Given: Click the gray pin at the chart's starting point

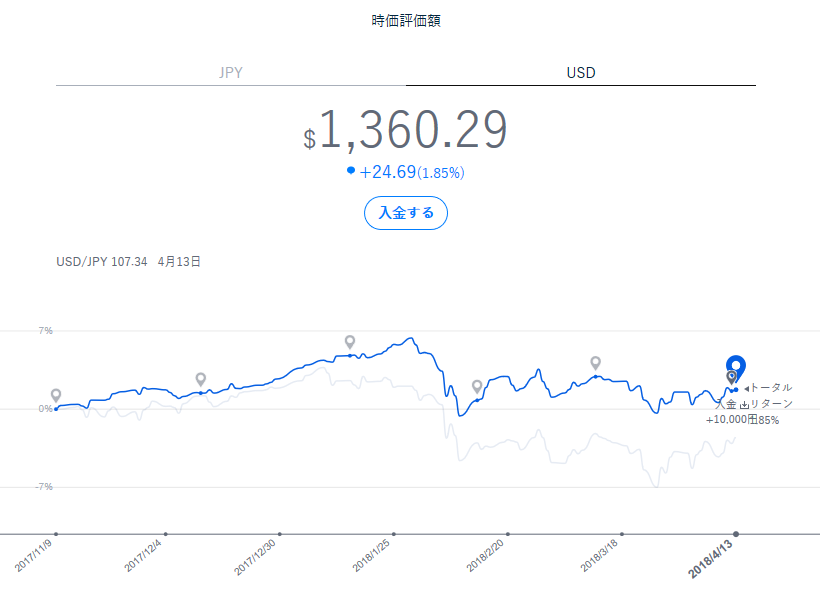Looking at the screenshot, I should pos(56,396).
